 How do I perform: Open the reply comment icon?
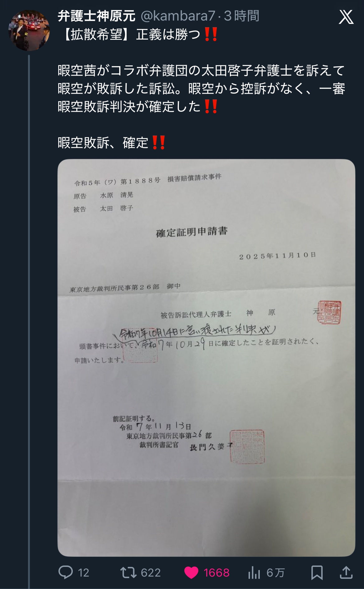pos(66,572)
